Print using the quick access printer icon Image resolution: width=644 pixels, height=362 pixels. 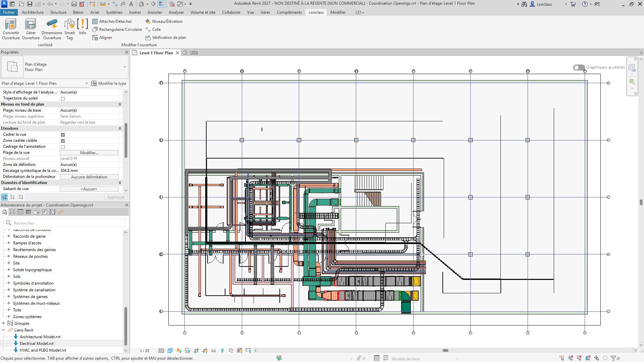(74, 4)
